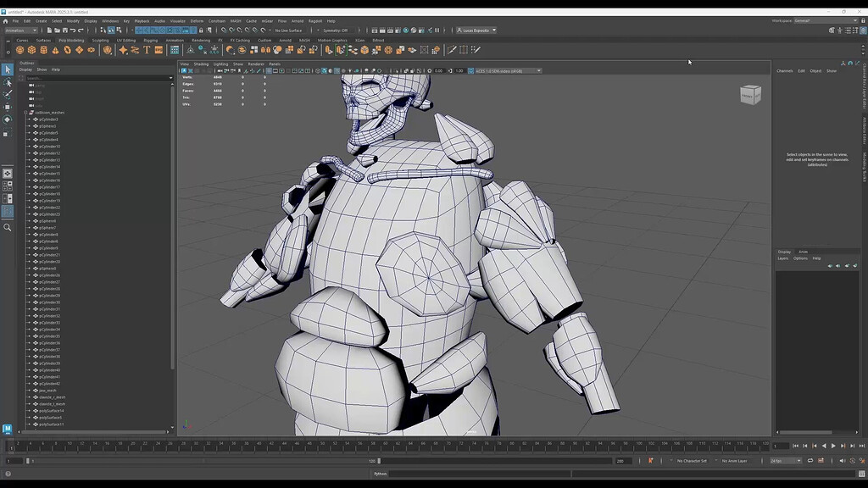The image size is (868, 488).
Task: Open the 24 fps frame rate dropdown
Action: [786, 460]
